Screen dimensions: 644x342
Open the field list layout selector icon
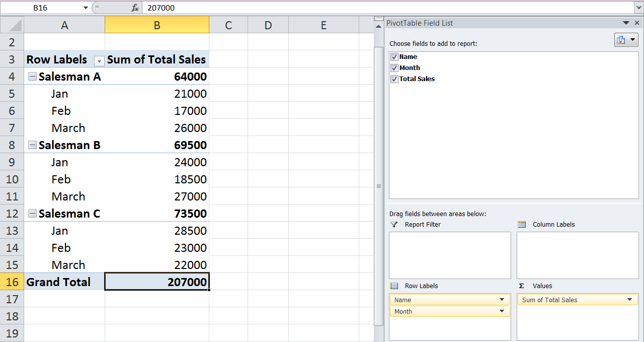625,39
